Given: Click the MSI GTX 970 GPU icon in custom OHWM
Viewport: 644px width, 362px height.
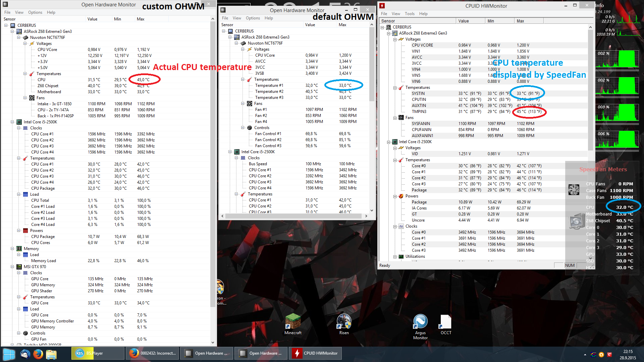Looking at the screenshot, I should point(19,267).
